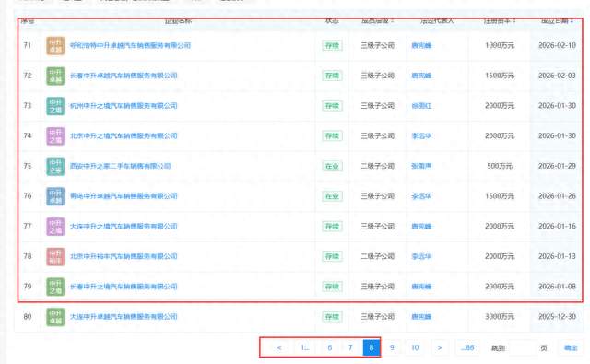Select the date 2025-12-30

click(557, 316)
